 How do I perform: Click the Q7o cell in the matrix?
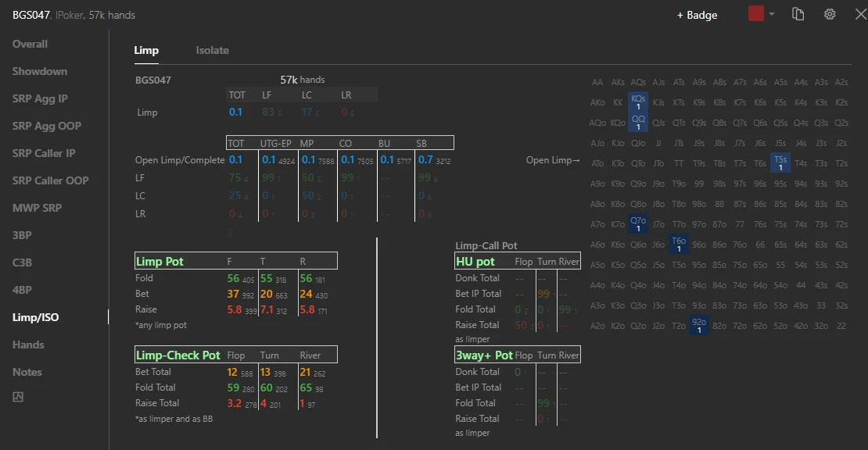pyautogui.click(x=638, y=224)
